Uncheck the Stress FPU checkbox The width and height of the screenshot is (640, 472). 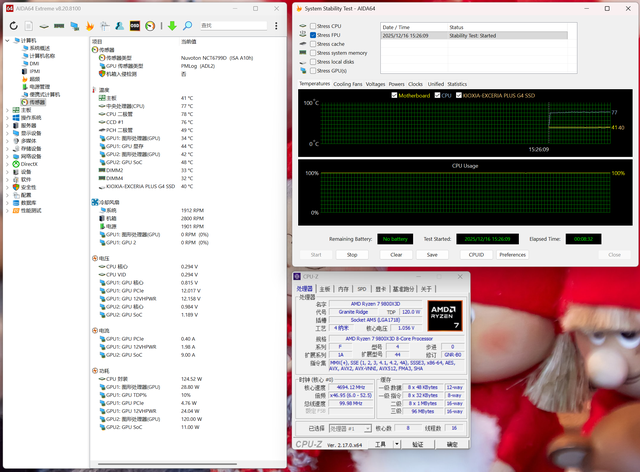click(x=313, y=35)
